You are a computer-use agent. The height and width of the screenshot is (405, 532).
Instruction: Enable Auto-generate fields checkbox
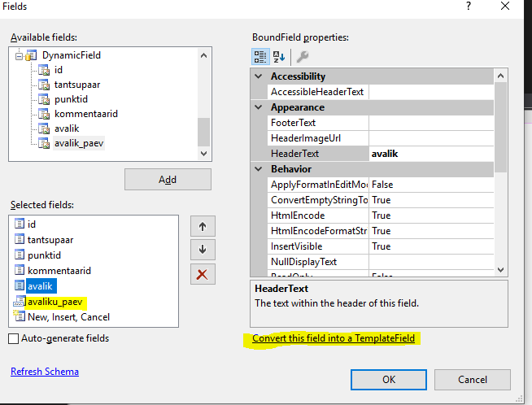tap(13, 338)
